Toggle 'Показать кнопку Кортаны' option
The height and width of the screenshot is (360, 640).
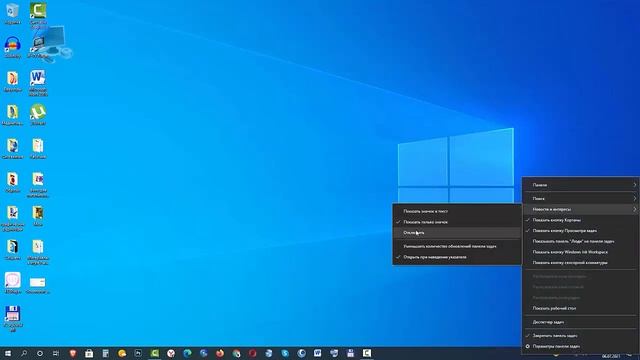click(x=580, y=220)
